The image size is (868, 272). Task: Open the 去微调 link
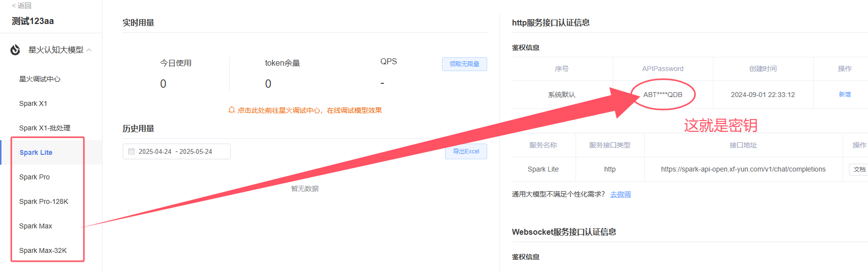pos(620,194)
